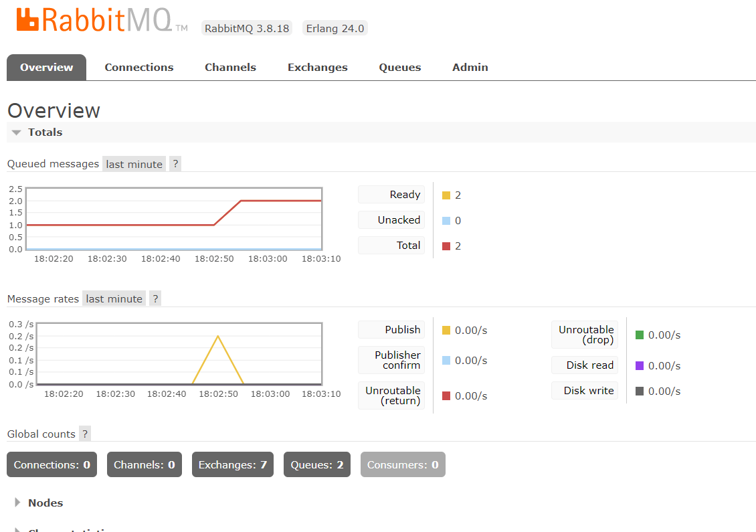
Task: Toggle the Total series legend
Action: [x=391, y=246]
